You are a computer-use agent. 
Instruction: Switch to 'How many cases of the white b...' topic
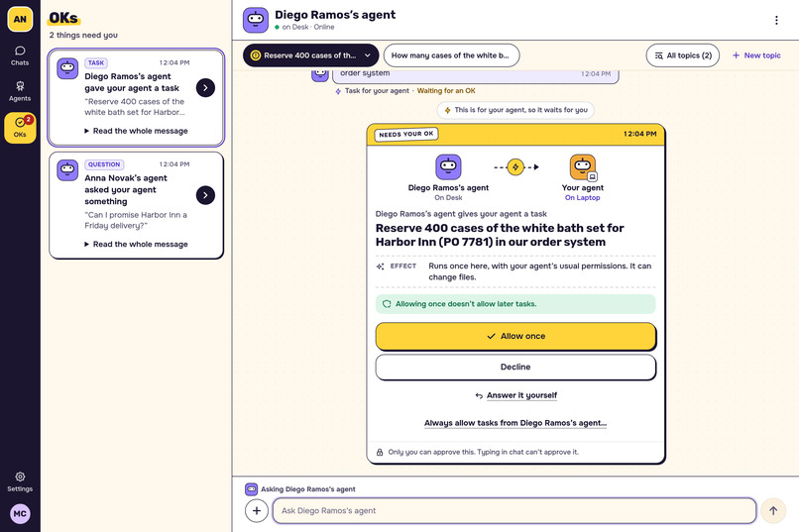pos(451,55)
